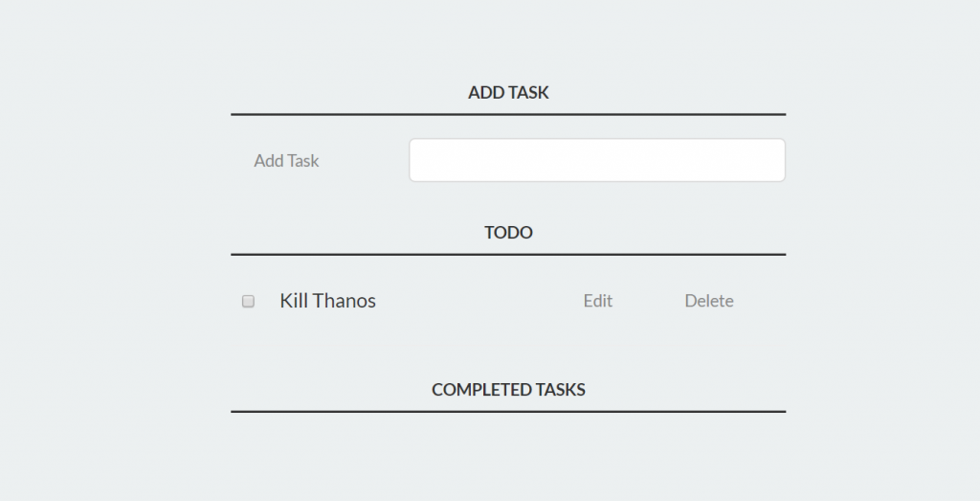Click the TODO section heading
This screenshot has height=501, width=980.
click(x=508, y=233)
